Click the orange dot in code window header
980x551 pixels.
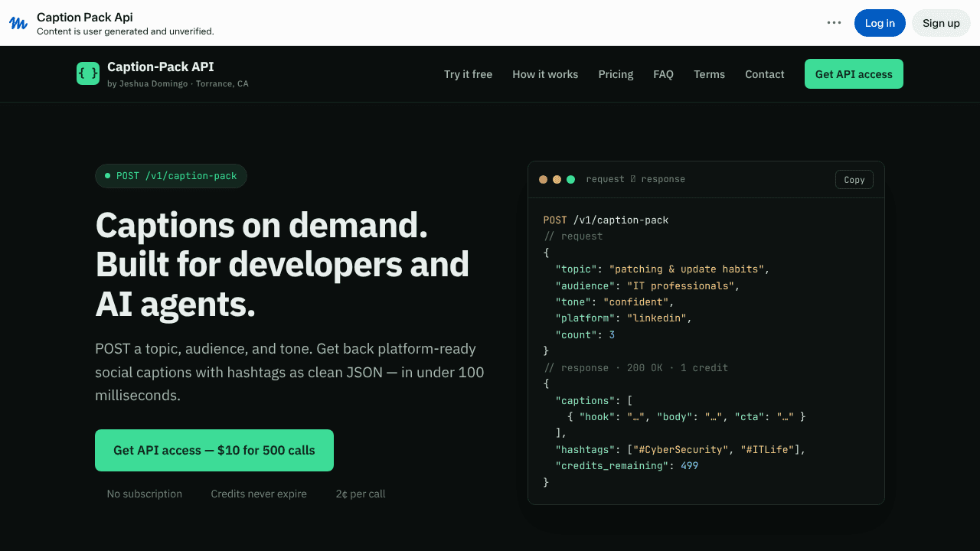pos(543,179)
